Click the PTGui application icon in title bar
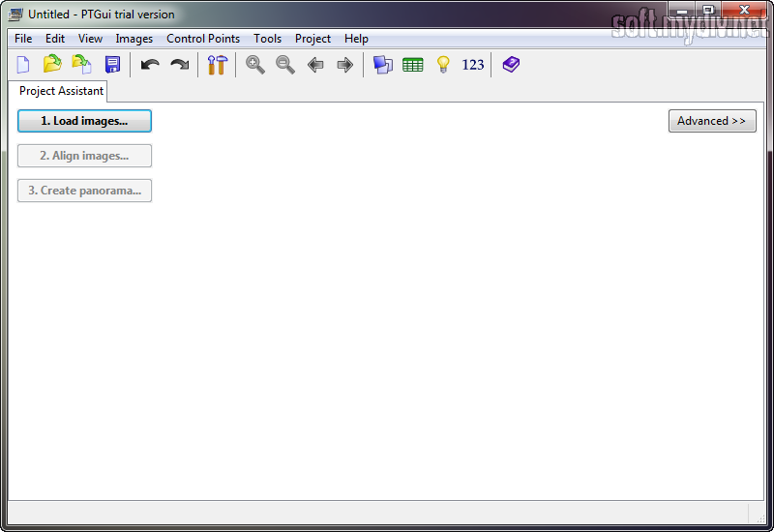774x532 pixels. tap(15, 14)
